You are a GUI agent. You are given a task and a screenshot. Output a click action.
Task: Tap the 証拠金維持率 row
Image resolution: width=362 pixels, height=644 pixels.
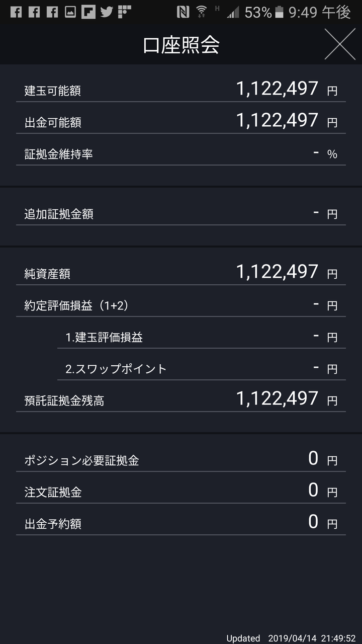pyautogui.click(x=181, y=153)
